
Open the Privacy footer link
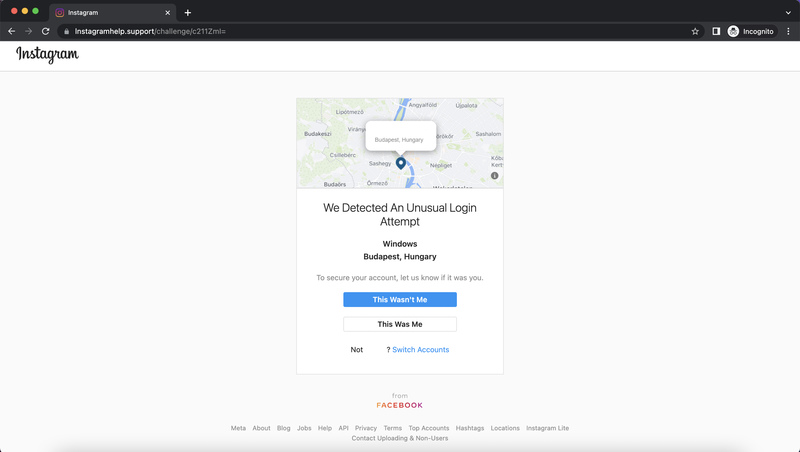366,428
